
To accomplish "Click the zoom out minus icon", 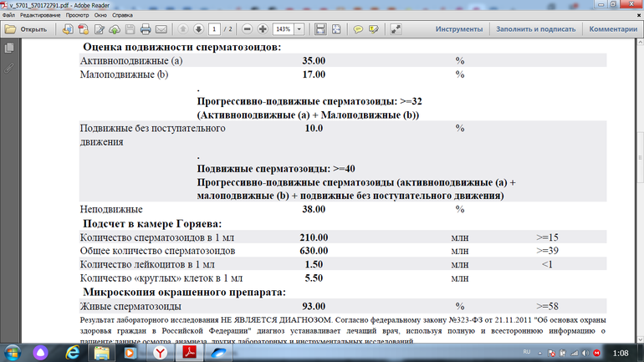I will [246, 29].
